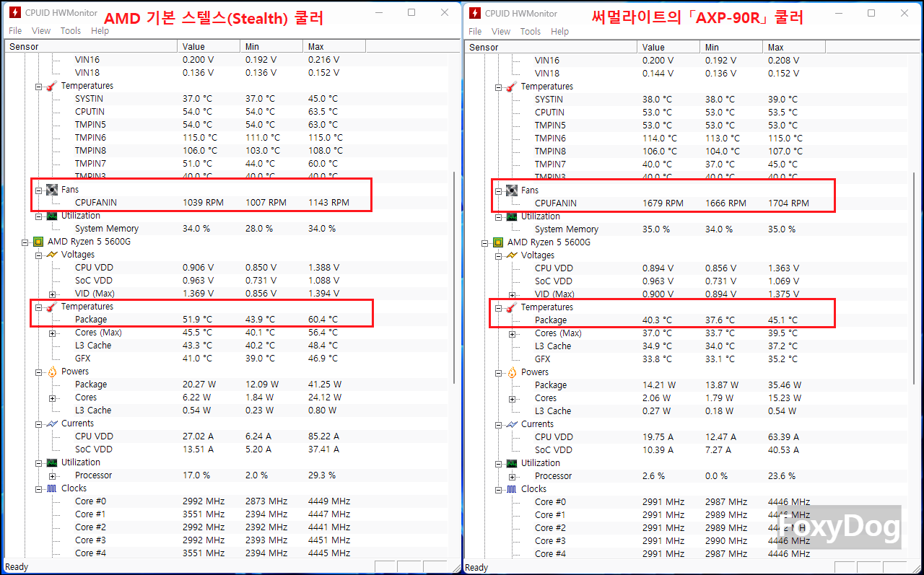Collapse the Fans node in the right window
Viewport: 924px width, 575px height.
[499, 191]
